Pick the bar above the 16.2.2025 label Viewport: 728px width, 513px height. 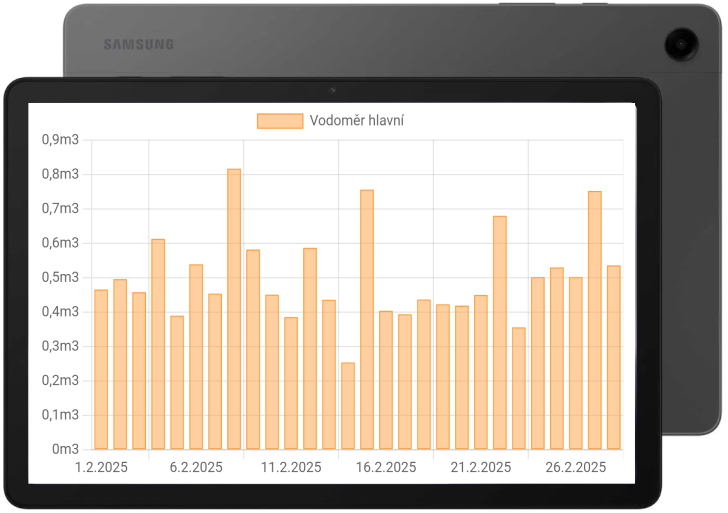pos(386,380)
